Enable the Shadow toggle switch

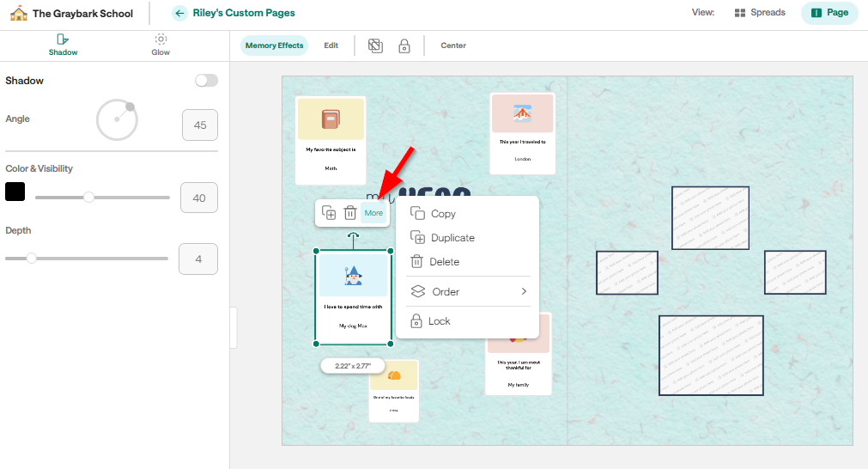[206, 81]
